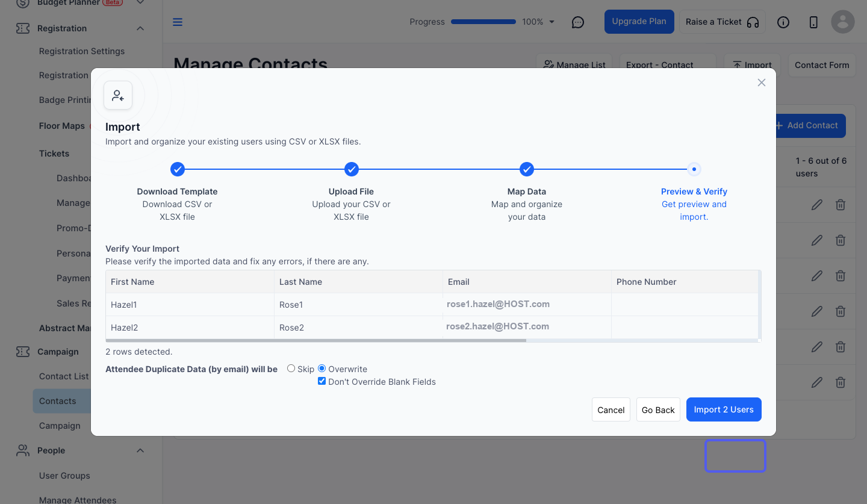Click the add-user icon above Import heading
The image size is (867, 504).
(x=118, y=95)
